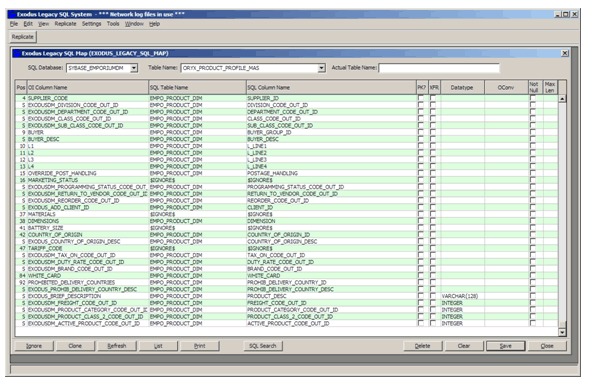The width and height of the screenshot is (590, 380).
Task: Open the Tools menu
Action: (113, 24)
